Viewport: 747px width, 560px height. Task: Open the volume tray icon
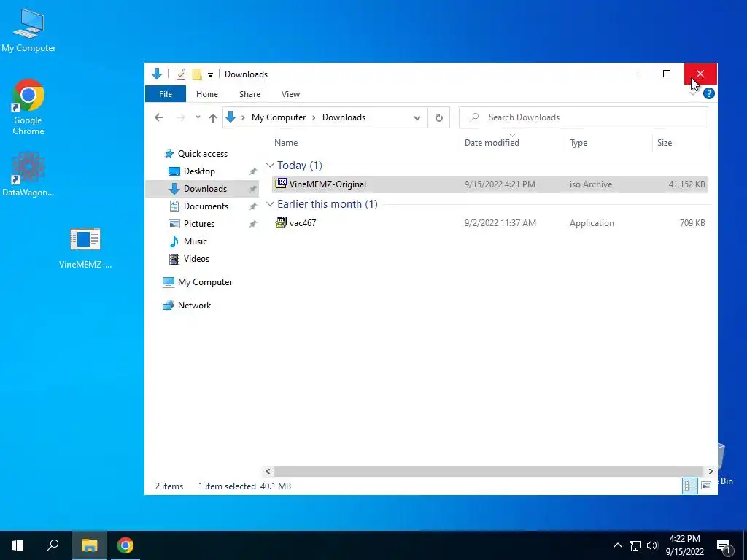pyautogui.click(x=652, y=545)
